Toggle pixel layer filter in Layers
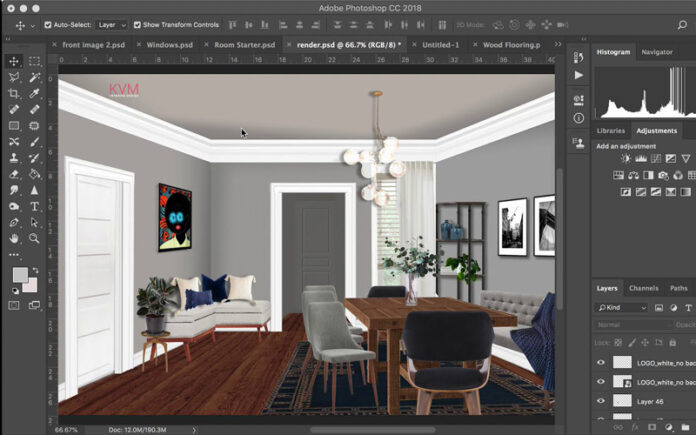 click(659, 308)
